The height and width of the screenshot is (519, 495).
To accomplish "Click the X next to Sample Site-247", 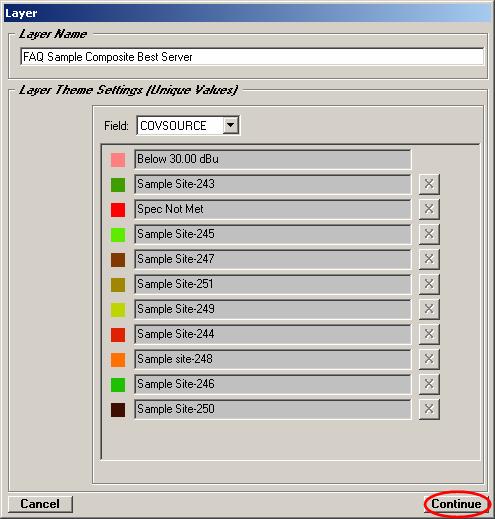I will click(x=429, y=259).
